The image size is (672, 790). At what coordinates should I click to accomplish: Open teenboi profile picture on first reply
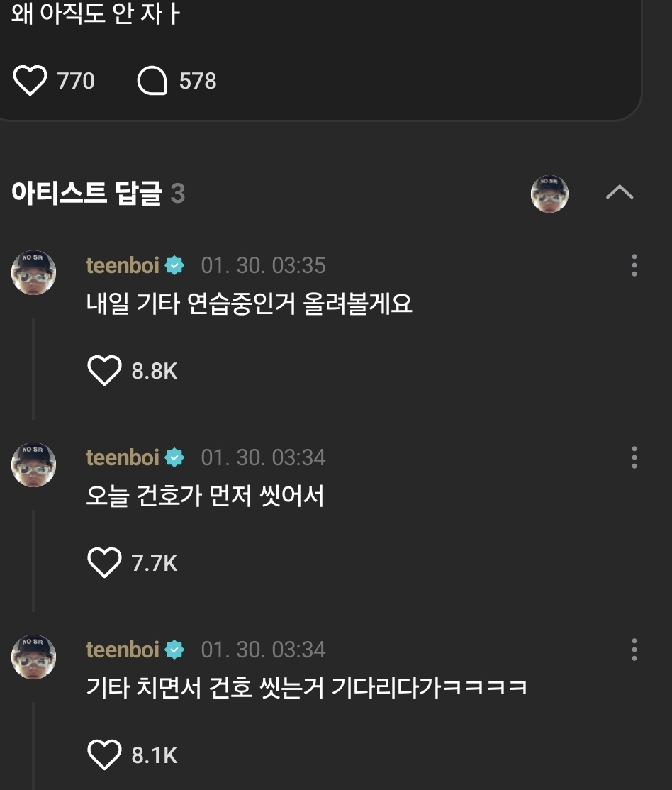click(x=34, y=272)
